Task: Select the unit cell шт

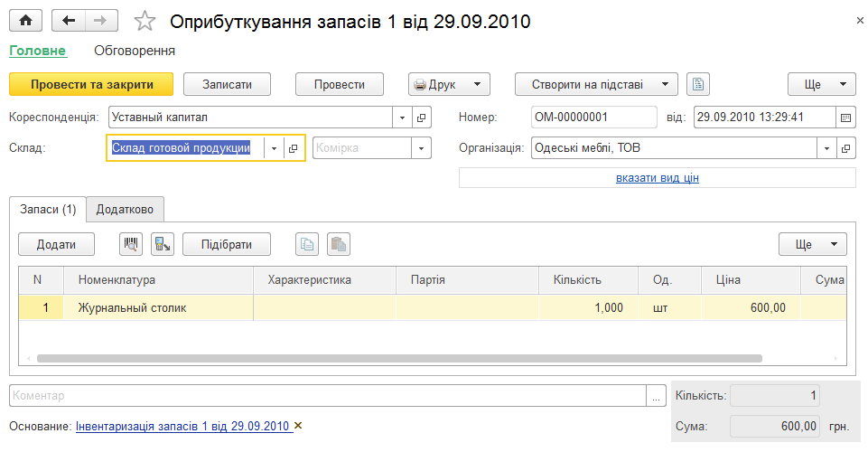Action: tap(670, 307)
